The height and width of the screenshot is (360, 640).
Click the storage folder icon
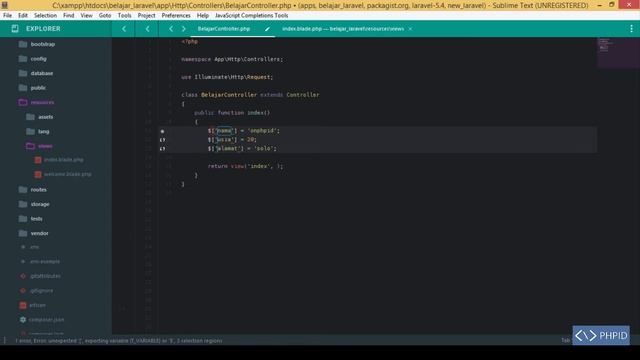click(23, 204)
